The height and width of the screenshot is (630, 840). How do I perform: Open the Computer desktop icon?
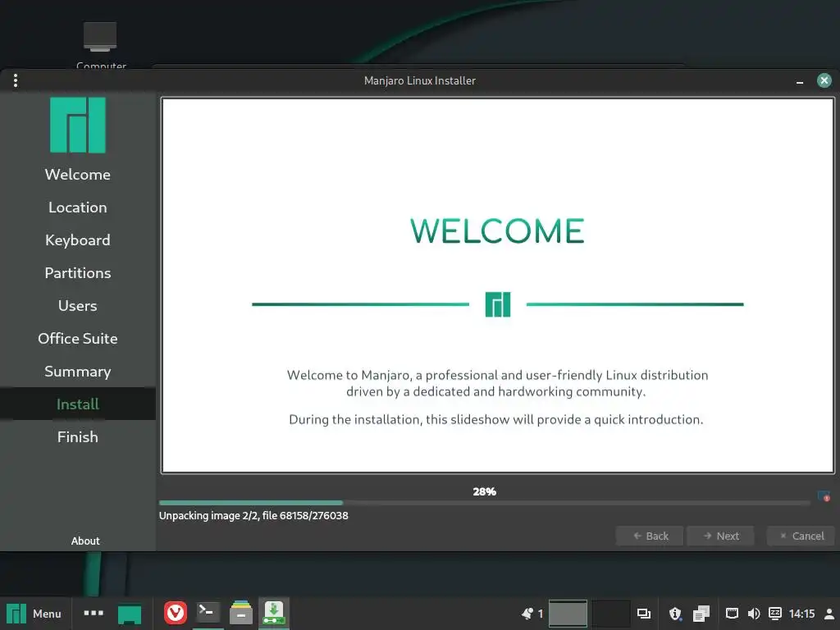click(100, 44)
